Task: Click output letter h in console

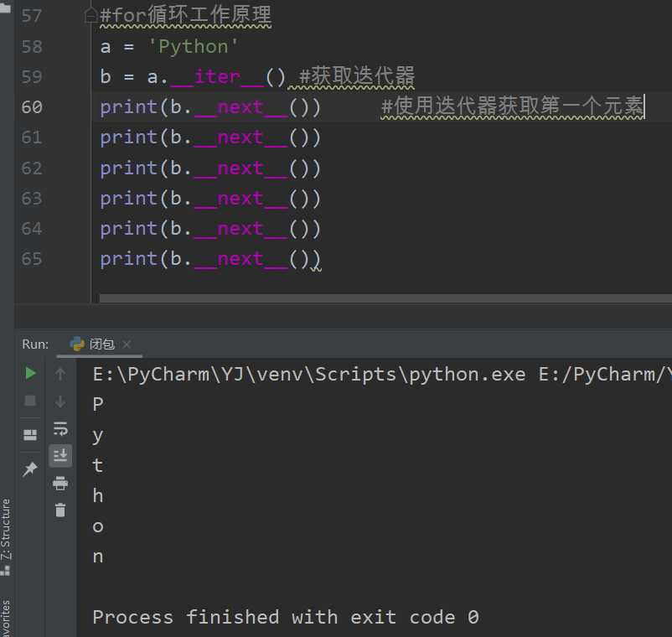Action: 98,495
